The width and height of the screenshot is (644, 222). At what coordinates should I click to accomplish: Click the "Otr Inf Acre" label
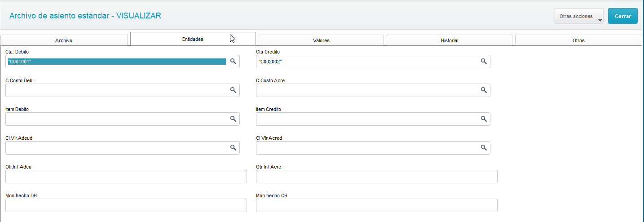pyautogui.click(x=269, y=167)
